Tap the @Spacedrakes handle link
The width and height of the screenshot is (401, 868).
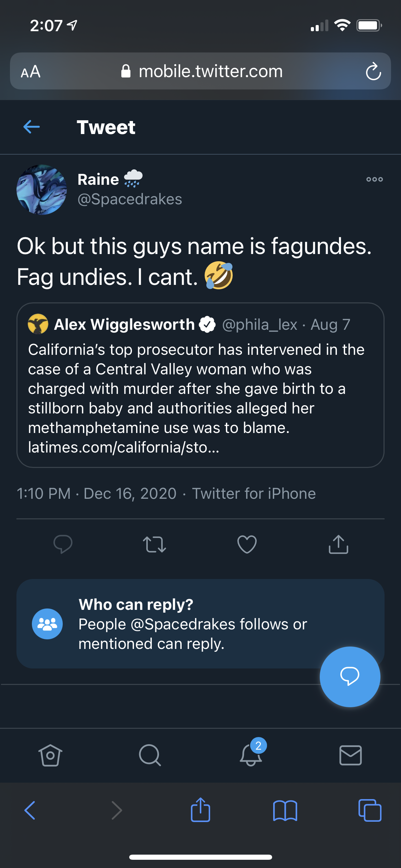pyautogui.click(x=130, y=199)
